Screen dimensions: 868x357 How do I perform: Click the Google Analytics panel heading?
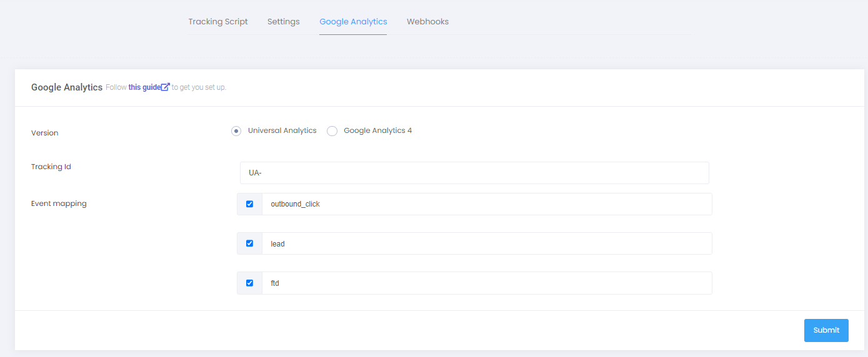[67, 87]
